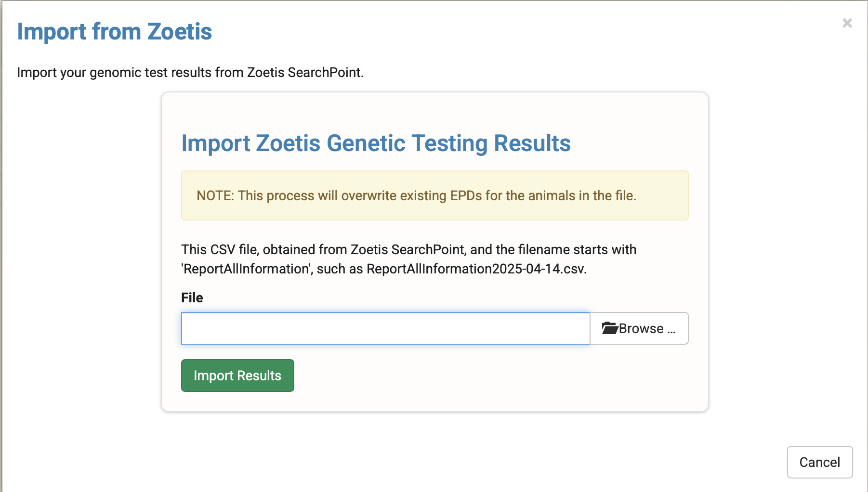Click the open folder icon

609,328
